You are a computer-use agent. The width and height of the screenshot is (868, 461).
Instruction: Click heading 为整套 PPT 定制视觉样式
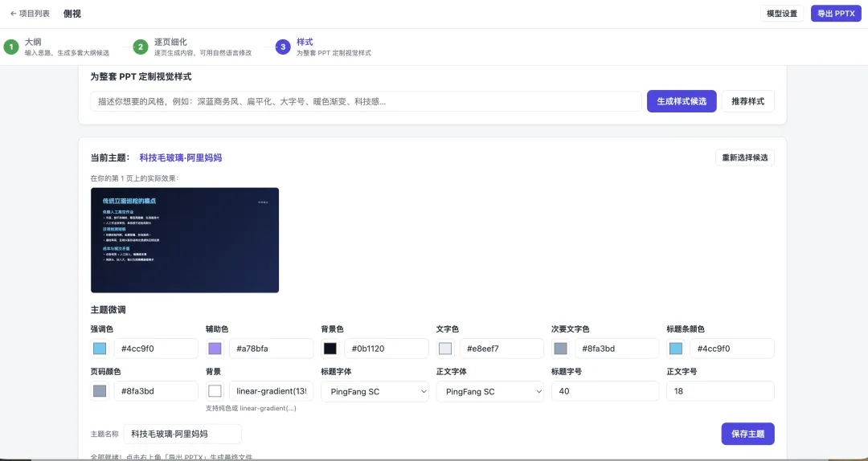click(x=141, y=76)
